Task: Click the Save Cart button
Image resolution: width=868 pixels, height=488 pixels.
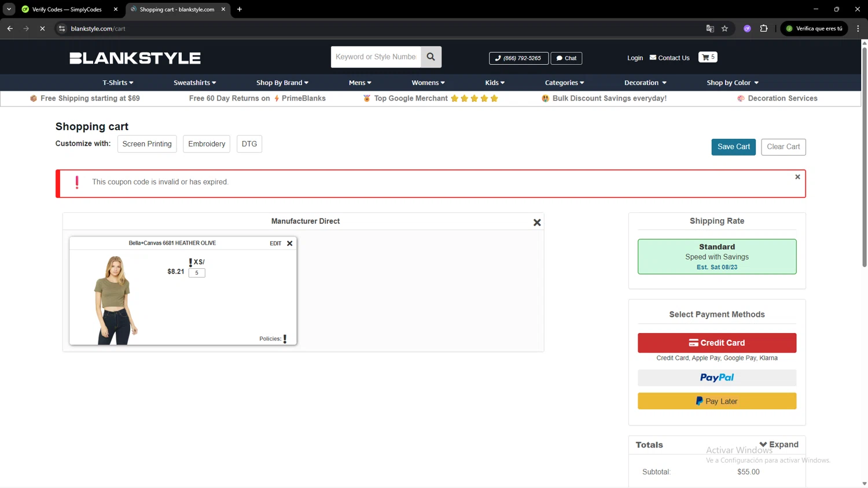Action: pos(734,147)
